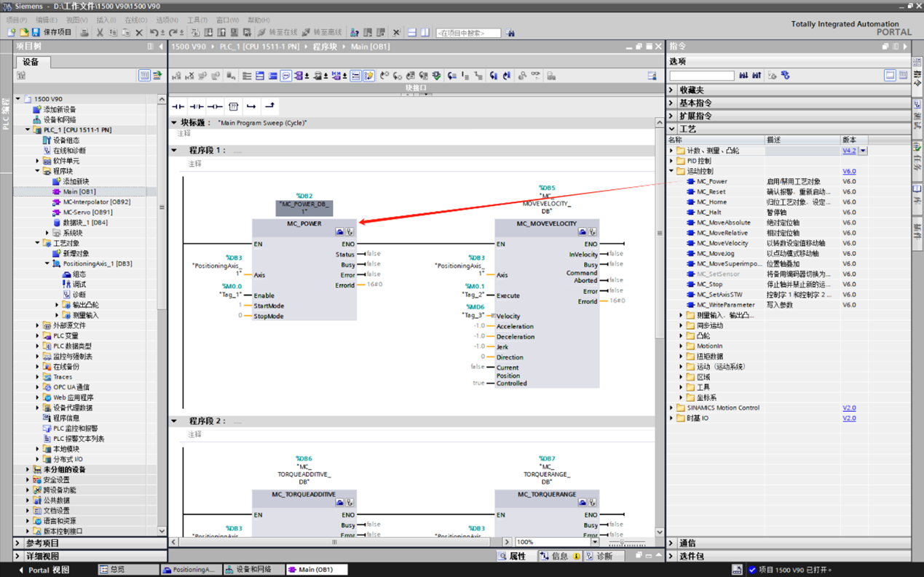The image size is (924, 577).
Task: Open instance DB icon on MC_POWER block
Action: point(339,232)
